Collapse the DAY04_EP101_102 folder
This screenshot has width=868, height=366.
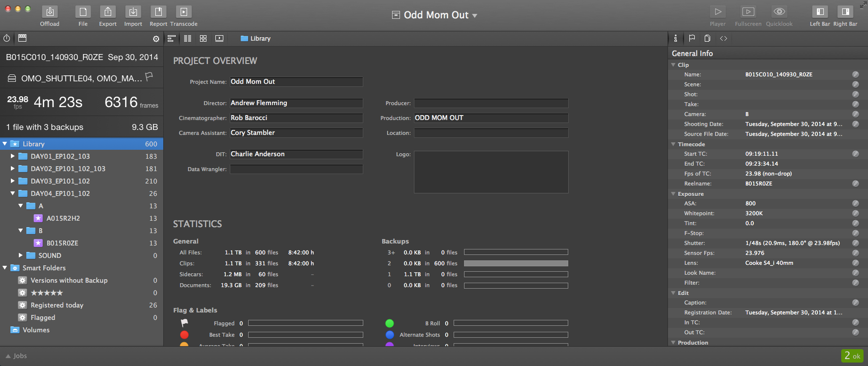12,193
